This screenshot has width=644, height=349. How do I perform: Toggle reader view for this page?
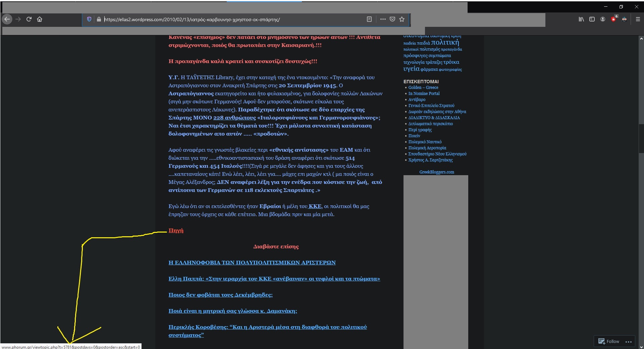369,19
